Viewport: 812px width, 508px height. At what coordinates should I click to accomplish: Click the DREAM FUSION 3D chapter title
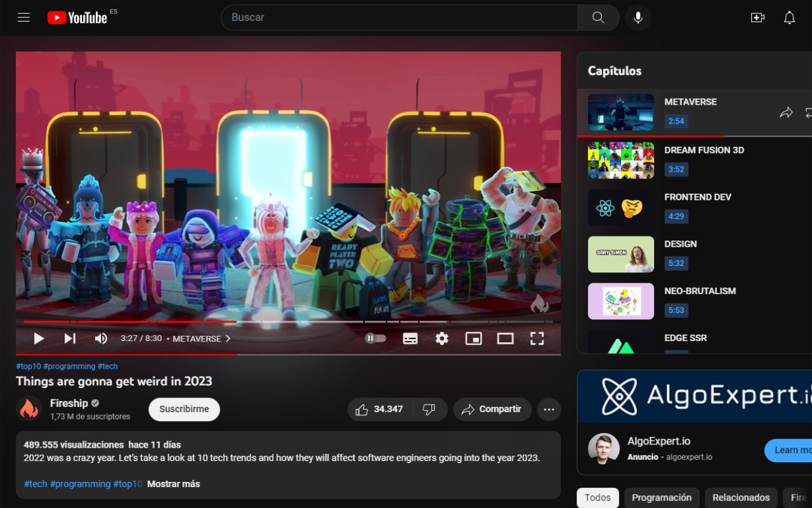pyautogui.click(x=704, y=150)
